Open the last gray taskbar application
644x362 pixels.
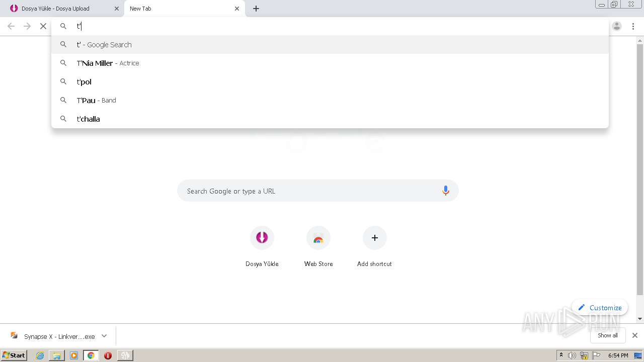tap(125, 355)
